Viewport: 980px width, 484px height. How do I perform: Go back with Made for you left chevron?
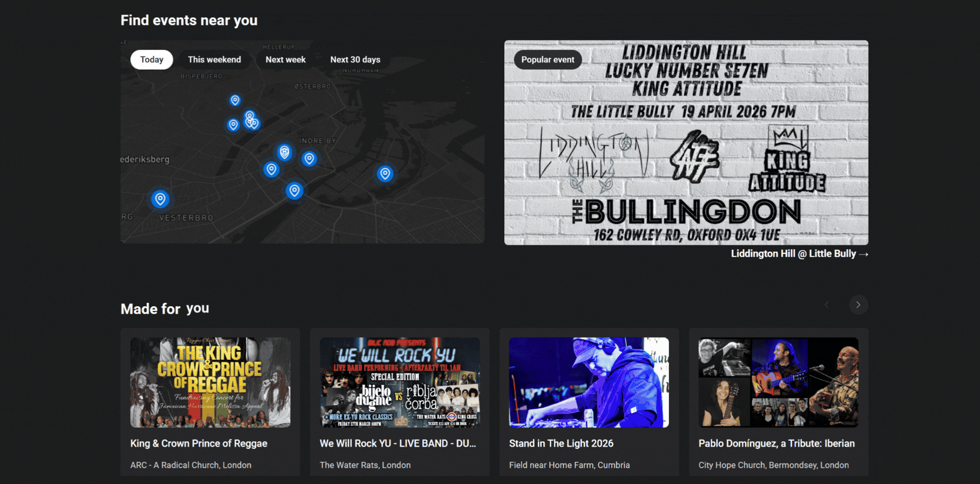[826, 305]
